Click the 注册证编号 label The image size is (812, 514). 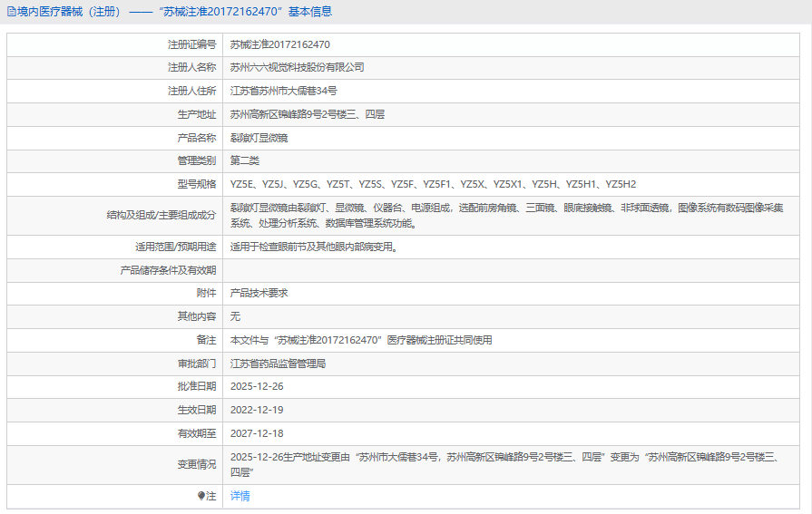(x=191, y=44)
